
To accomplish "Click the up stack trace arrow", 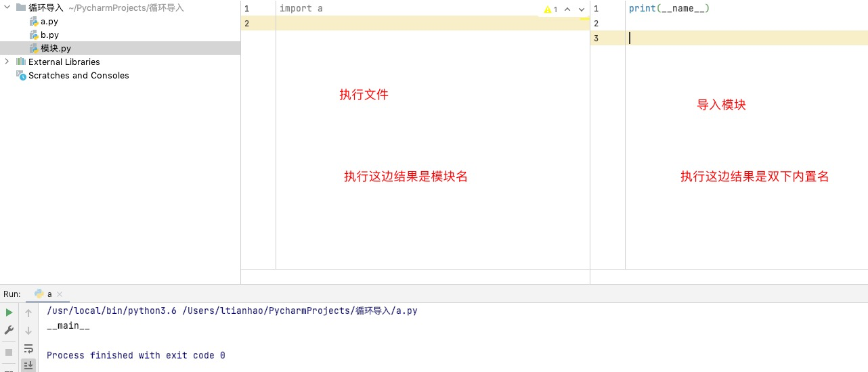I will pos(28,312).
